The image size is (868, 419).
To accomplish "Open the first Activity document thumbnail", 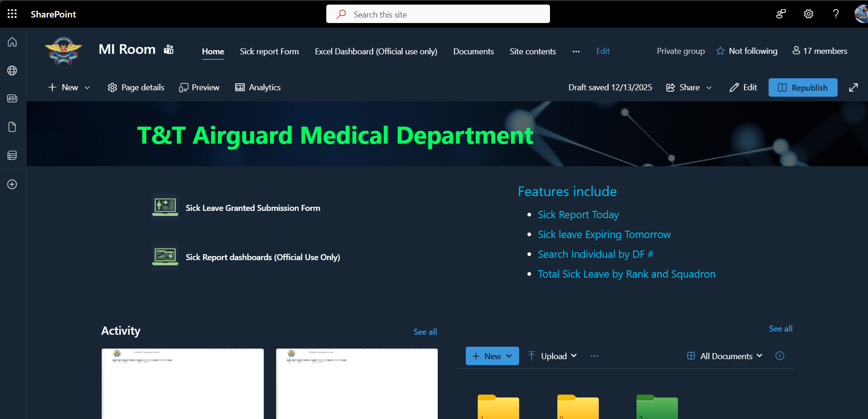I will (x=183, y=384).
